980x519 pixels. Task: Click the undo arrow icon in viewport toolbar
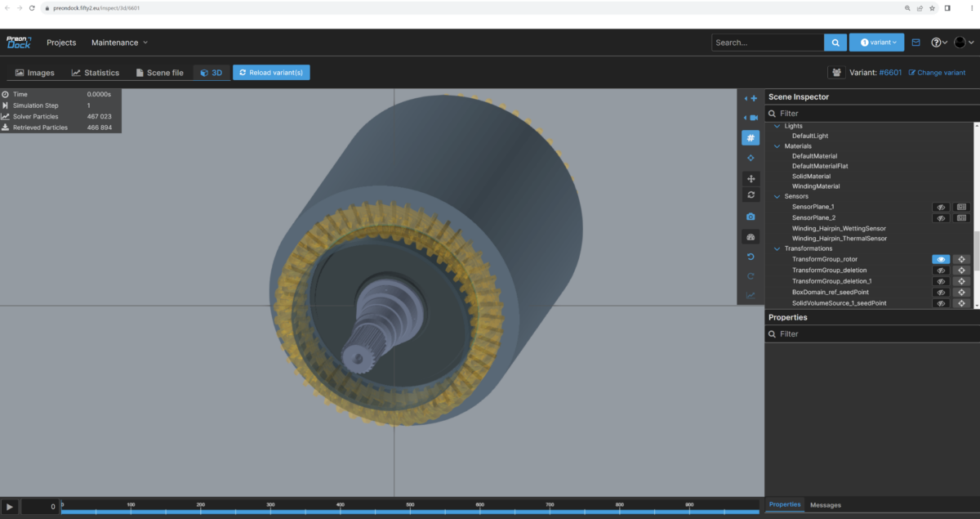pos(751,257)
